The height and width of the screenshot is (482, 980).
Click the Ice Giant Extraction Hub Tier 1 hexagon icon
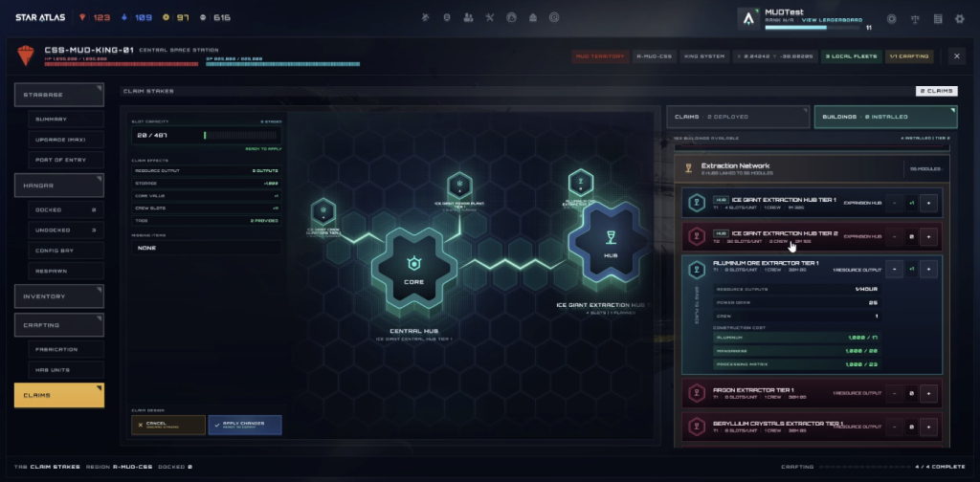697,203
